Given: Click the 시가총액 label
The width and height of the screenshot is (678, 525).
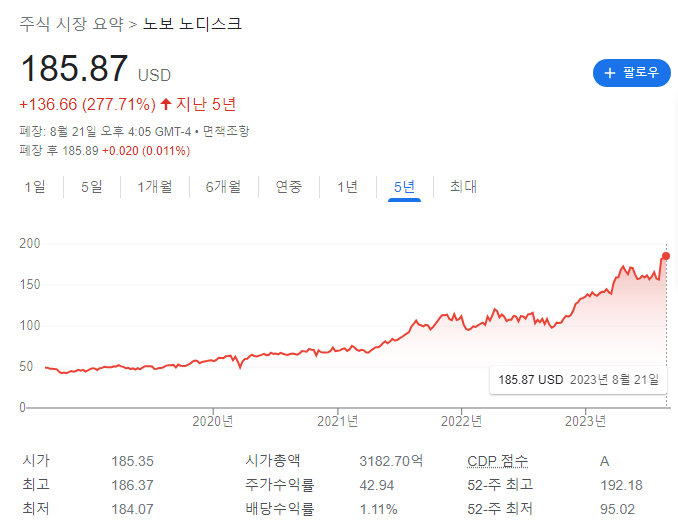Looking at the screenshot, I should click(272, 461).
